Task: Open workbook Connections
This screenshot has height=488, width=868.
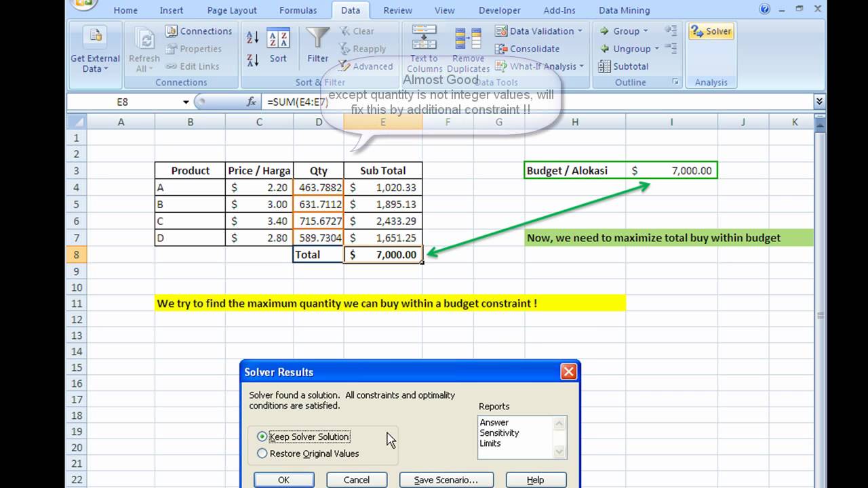Action: (198, 31)
